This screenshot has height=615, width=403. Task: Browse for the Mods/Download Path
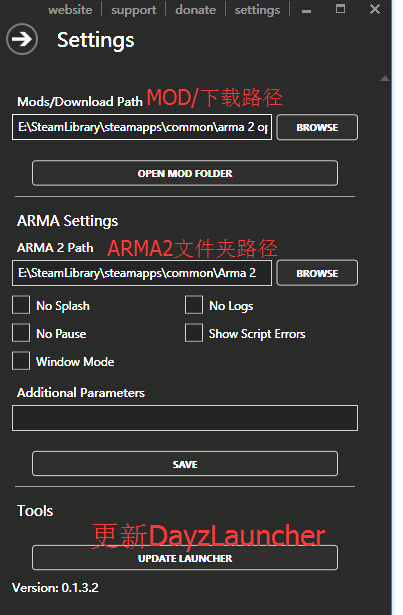pos(317,127)
